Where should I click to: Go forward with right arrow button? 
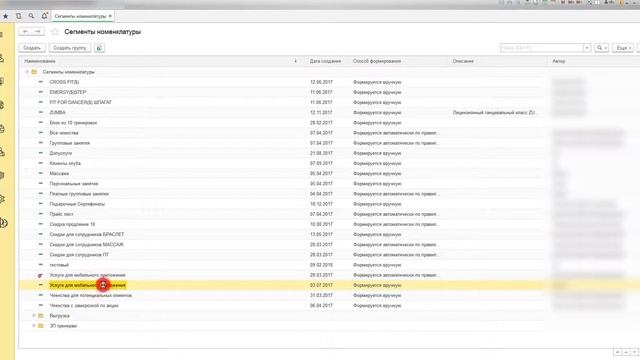(38, 31)
